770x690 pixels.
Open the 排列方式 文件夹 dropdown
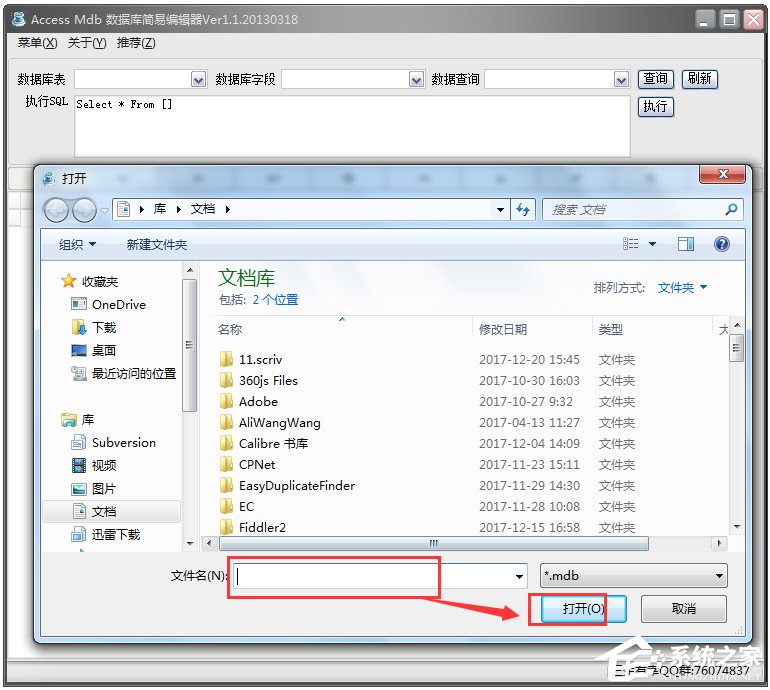pos(682,287)
